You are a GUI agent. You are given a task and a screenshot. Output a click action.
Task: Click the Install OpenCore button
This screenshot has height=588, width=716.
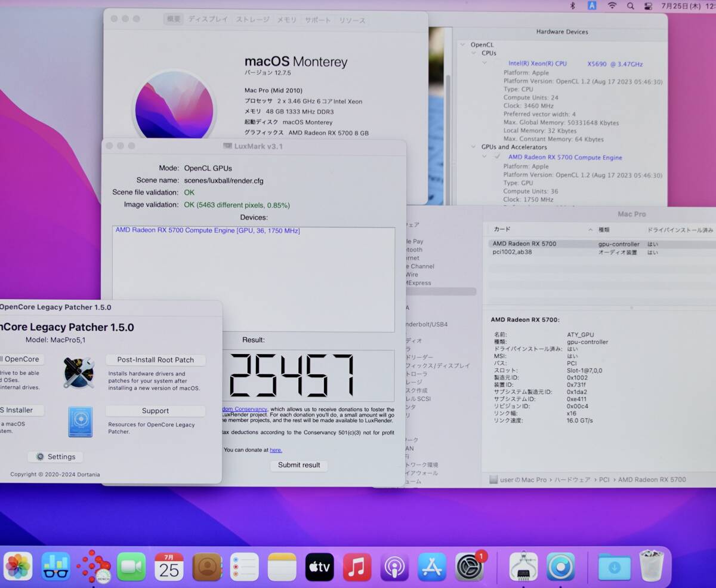[x=21, y=359]
